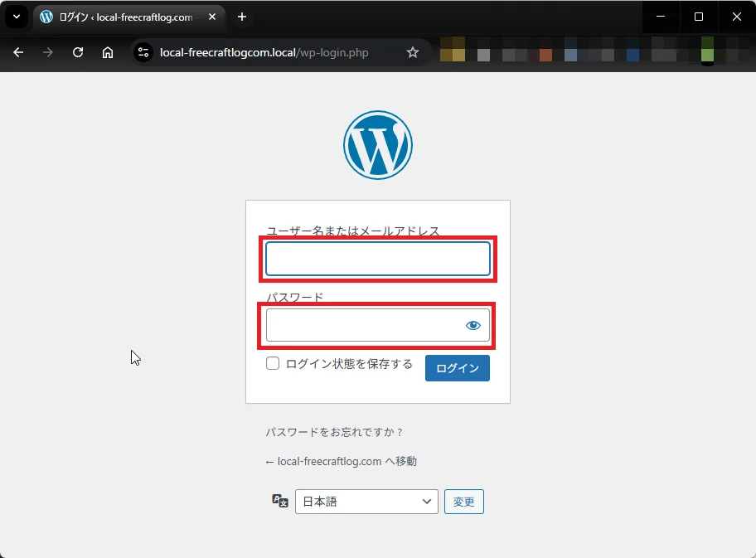Open パスワードをお忘れですか？ link
The image size is (756, 558).
click(334, 432)
